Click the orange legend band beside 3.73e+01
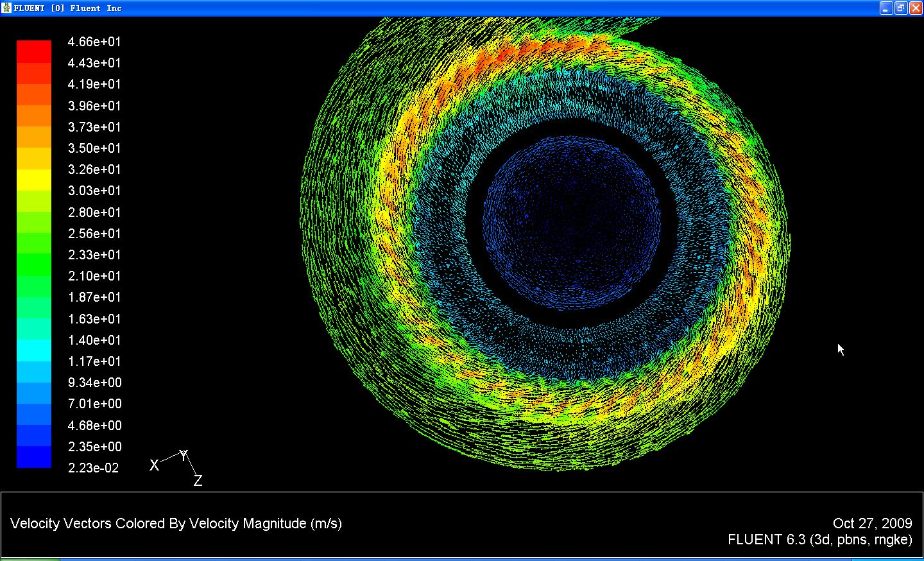 [34, 116]
